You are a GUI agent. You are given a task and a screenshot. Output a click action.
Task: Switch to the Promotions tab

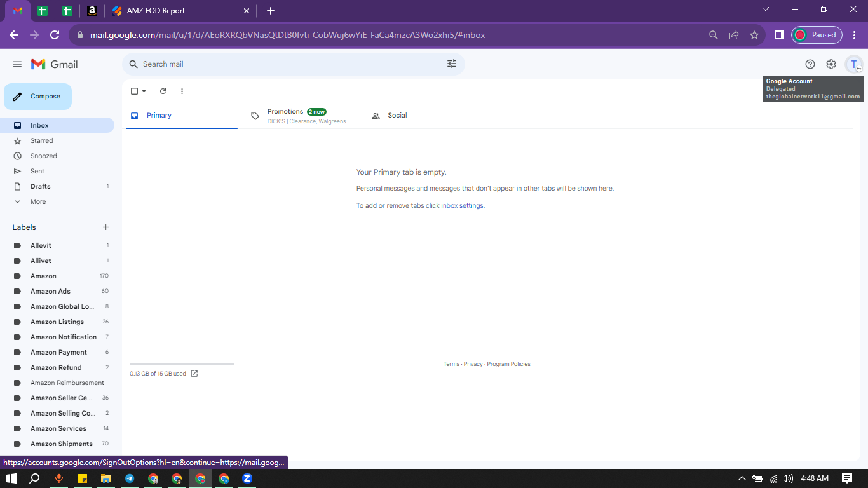click(302, 116)
